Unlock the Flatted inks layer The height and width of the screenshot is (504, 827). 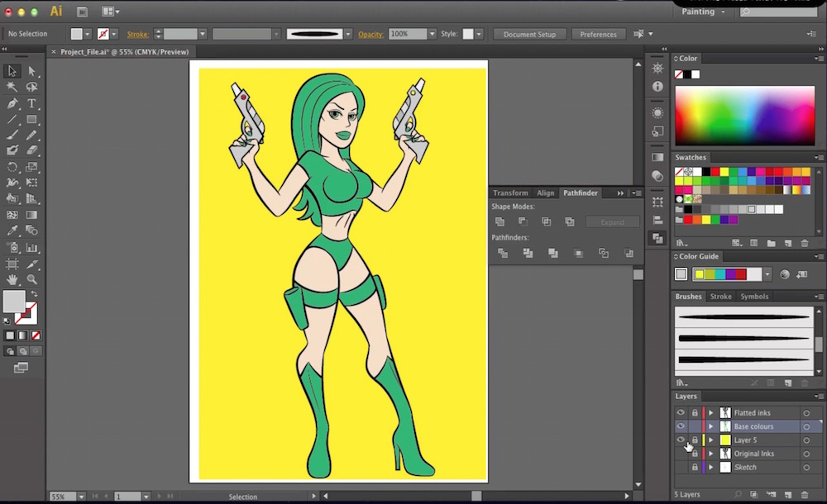695,413
